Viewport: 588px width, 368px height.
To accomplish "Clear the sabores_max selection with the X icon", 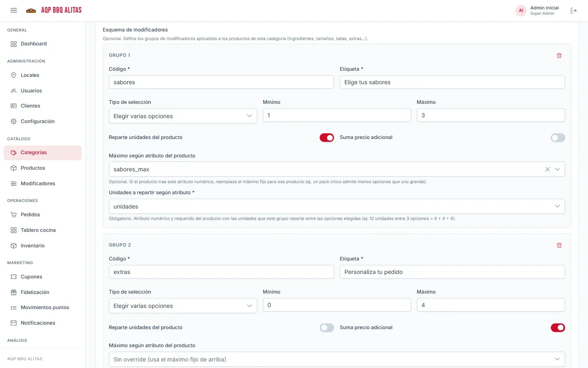I will click(548, 169).
